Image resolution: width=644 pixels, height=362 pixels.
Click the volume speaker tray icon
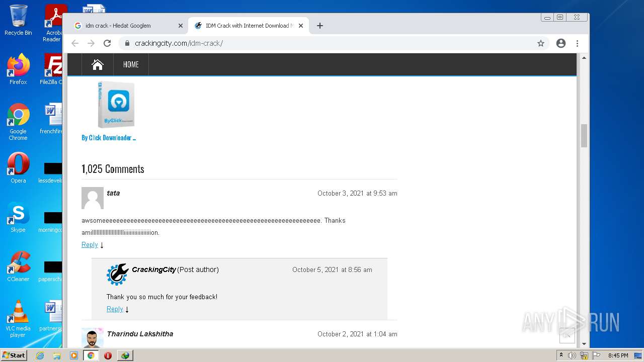[572, 355]
